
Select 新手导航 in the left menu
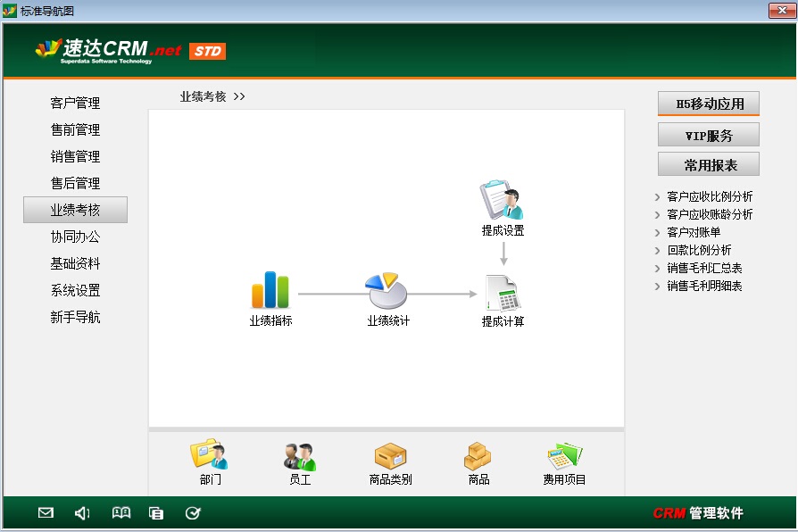point(75,317)
